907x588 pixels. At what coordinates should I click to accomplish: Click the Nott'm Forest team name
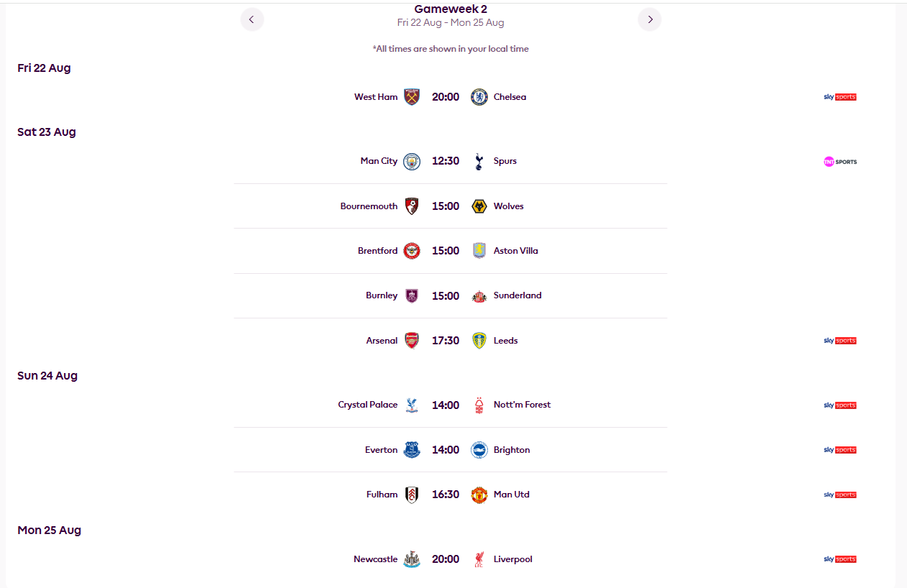[522, 405]
